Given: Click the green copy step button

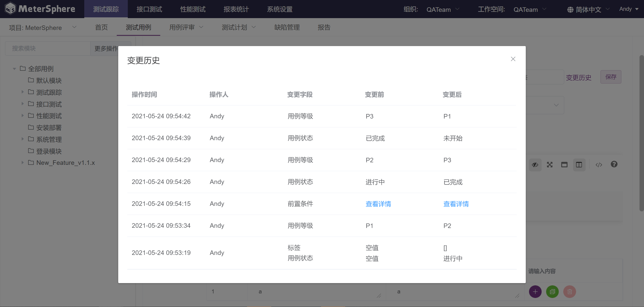Looking at the screenshot, I should 552,292.
